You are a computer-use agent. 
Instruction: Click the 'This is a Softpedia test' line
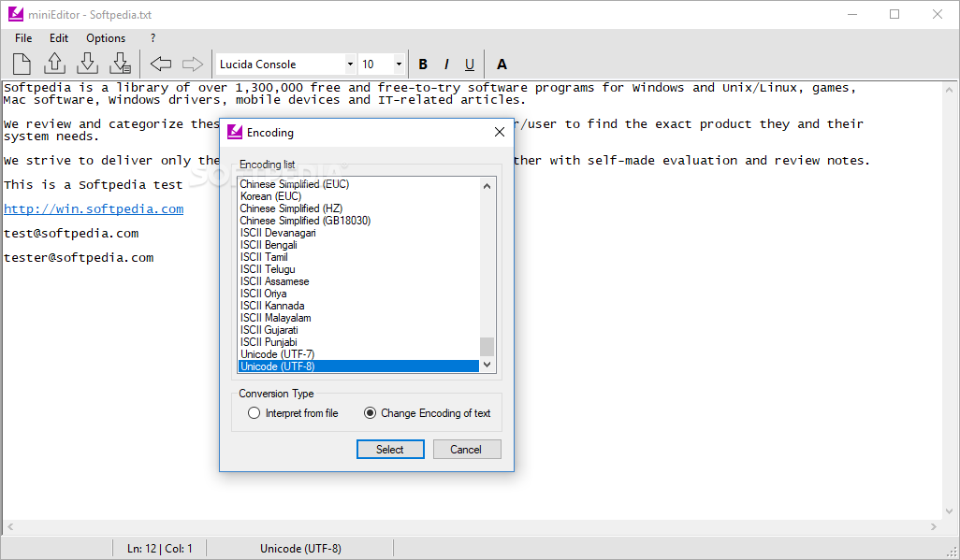pos(93,185)
